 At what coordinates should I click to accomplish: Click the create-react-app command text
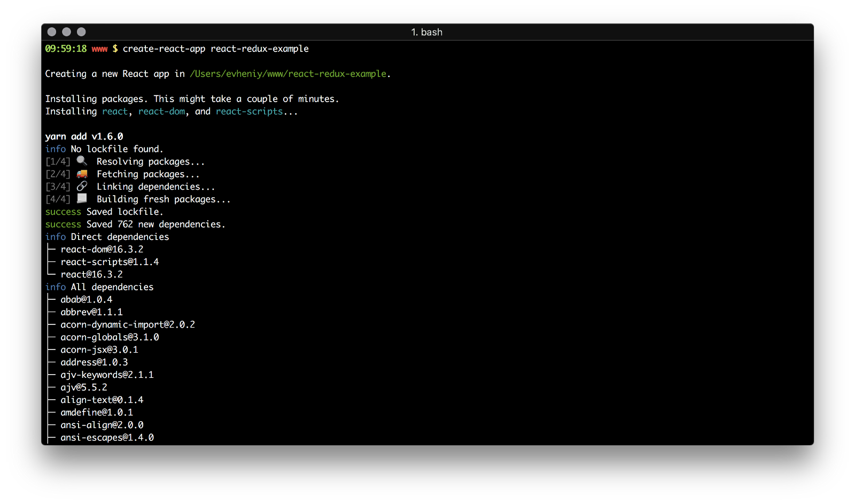click(164, 49)
